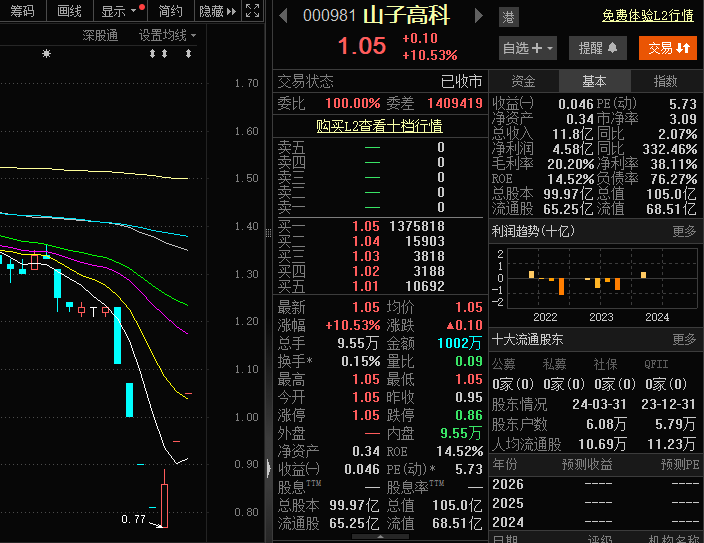Switch to 简约 simple view
The width and height of the screenshot is (704, 543).
[x=171, y=11]
